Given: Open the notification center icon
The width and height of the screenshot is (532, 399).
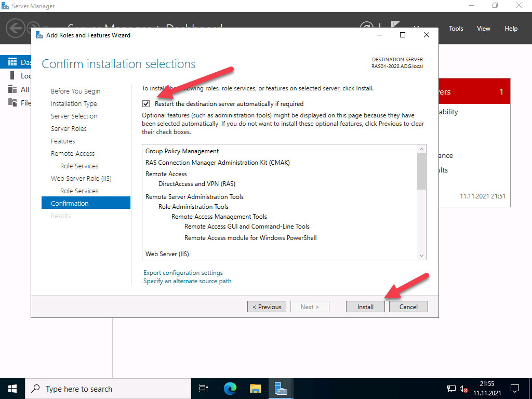Looking at the screenshot, I should [x=515, y=389].
